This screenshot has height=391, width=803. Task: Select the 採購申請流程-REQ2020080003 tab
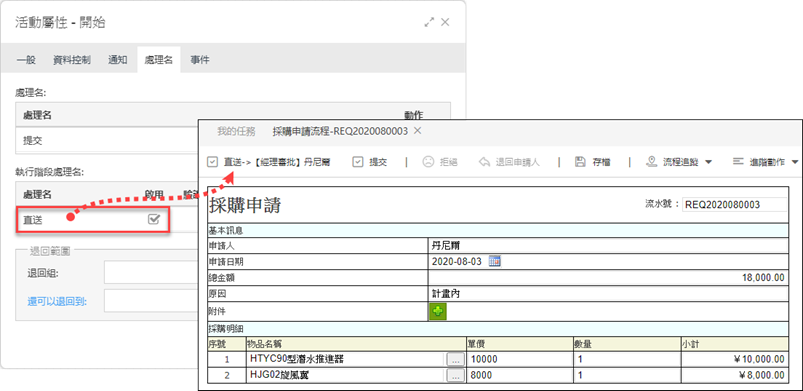click(x=340, y=131)
